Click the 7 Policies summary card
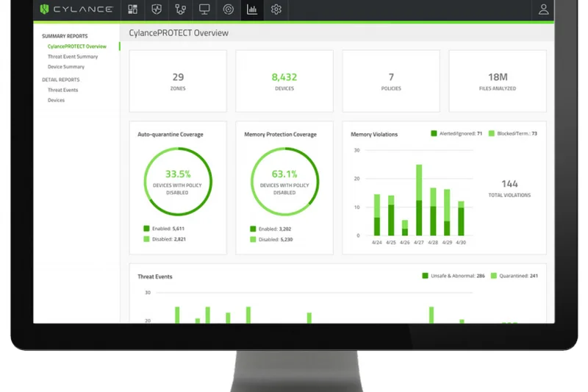This screenshot has height=392, width=588. click(391, 81)
